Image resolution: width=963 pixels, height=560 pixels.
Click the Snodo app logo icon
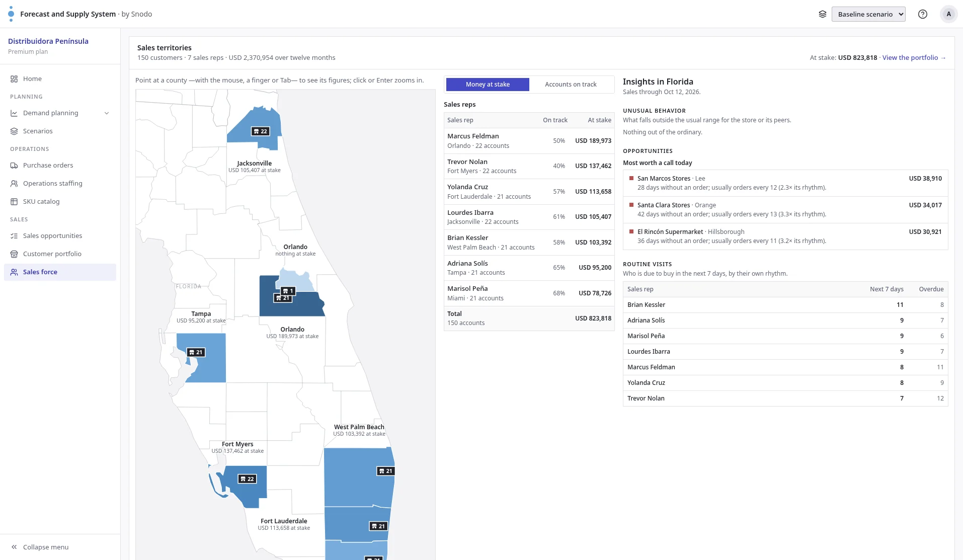click(x=11, y=14)
